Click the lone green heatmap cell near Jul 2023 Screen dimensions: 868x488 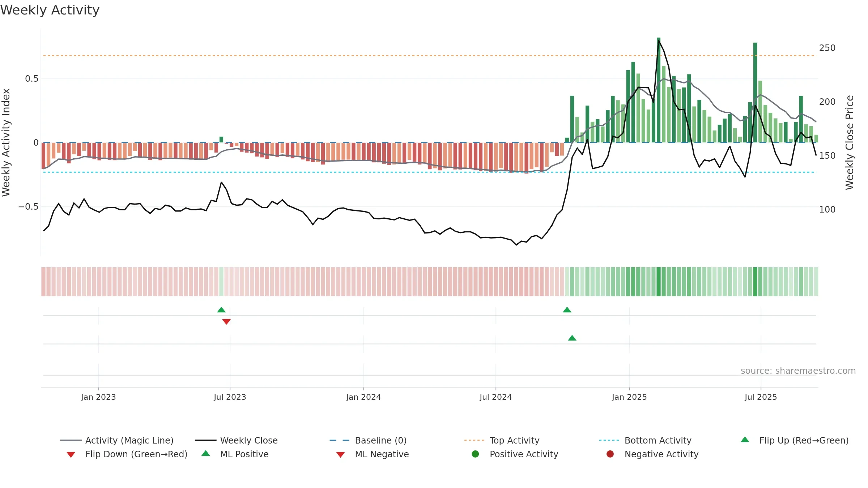pyautogui.click(x=221, y=282)
